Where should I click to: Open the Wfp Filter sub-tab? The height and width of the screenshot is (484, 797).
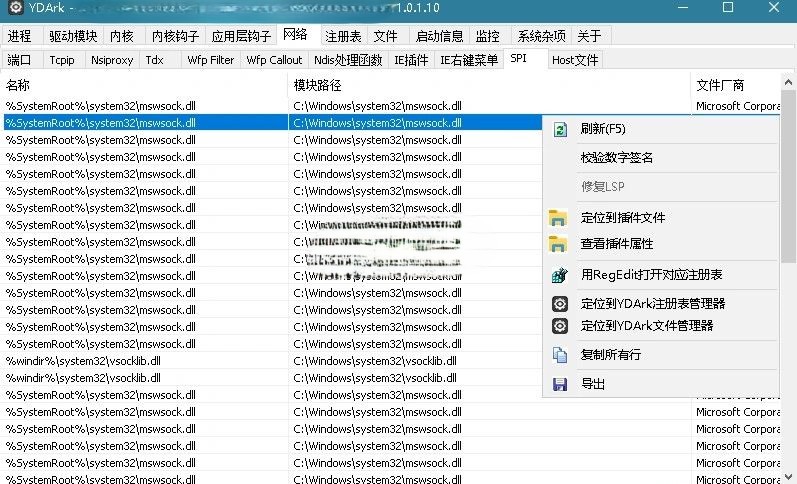pos(210,60)
